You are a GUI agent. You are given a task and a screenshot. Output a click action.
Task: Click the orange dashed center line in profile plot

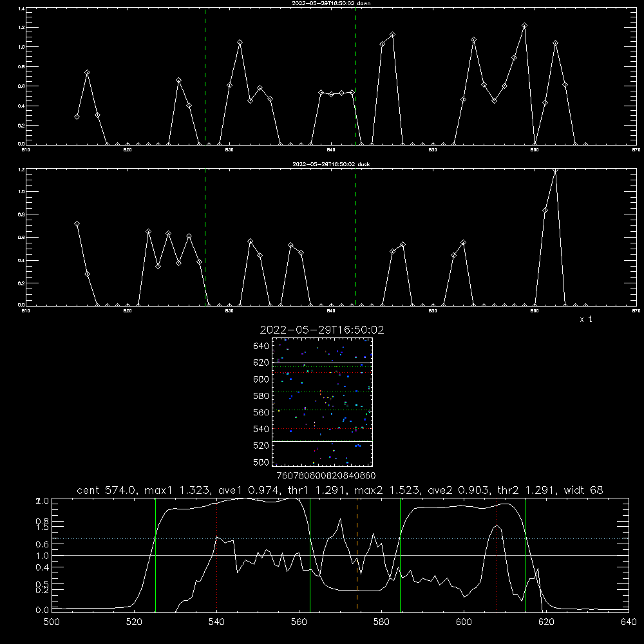(x=357, y=555)
